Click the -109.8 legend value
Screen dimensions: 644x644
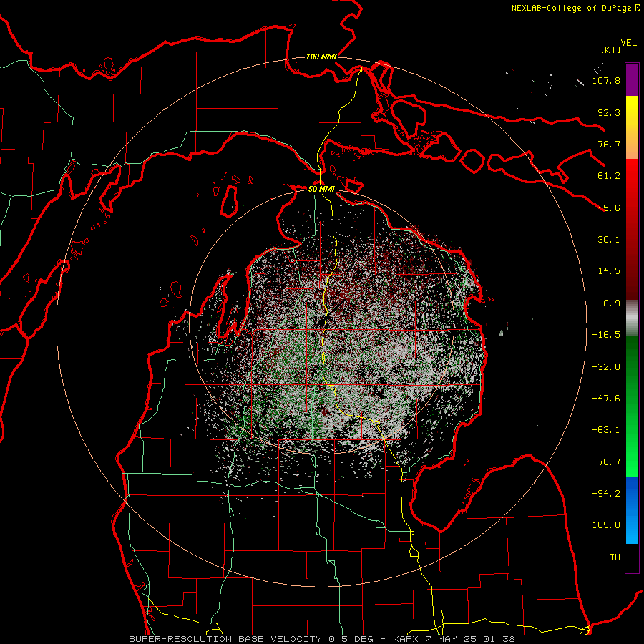(x=603, y=525)
